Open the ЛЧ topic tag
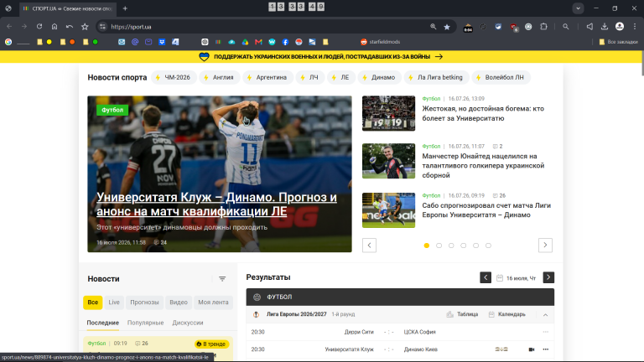Screen dimensions: 644x362 pyautogui.click(x=310, y=78)
